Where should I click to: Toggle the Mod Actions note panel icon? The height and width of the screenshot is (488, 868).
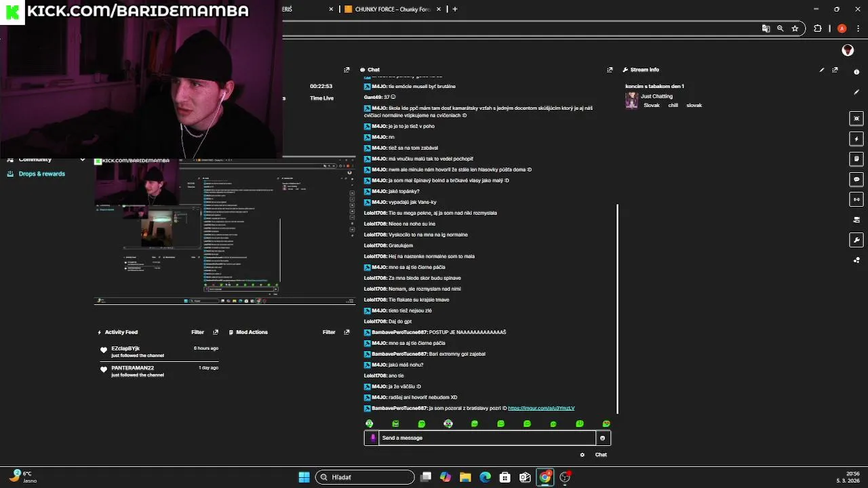click(856, 159)
